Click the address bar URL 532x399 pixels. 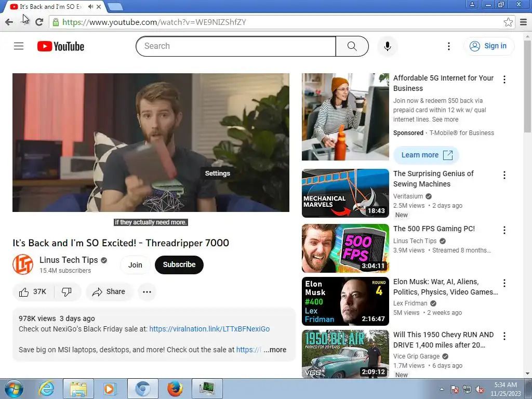click(x=154, y=22)
